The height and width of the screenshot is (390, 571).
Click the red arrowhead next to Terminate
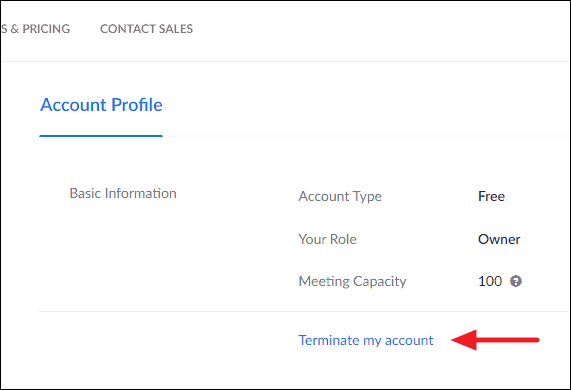[464, 340]
